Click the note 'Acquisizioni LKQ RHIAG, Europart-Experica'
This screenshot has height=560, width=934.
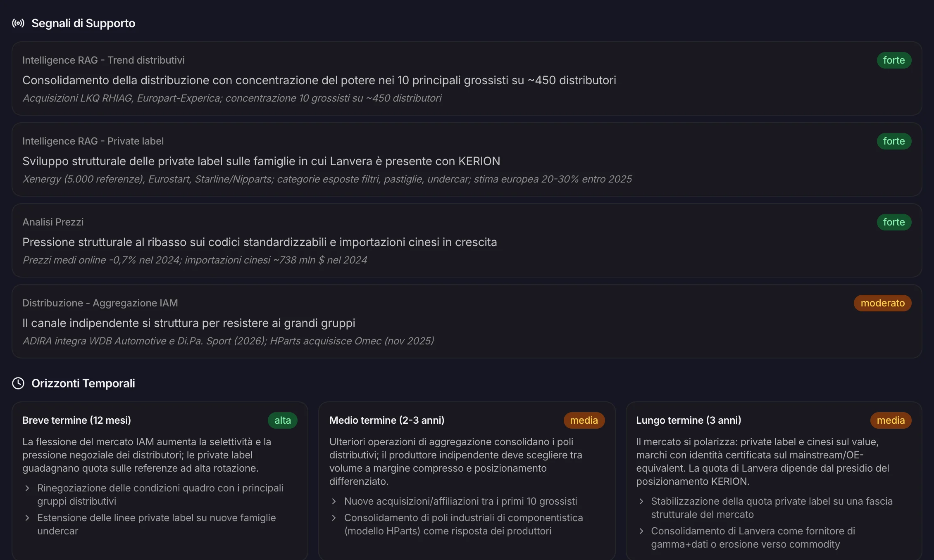[x=232, y=98]
